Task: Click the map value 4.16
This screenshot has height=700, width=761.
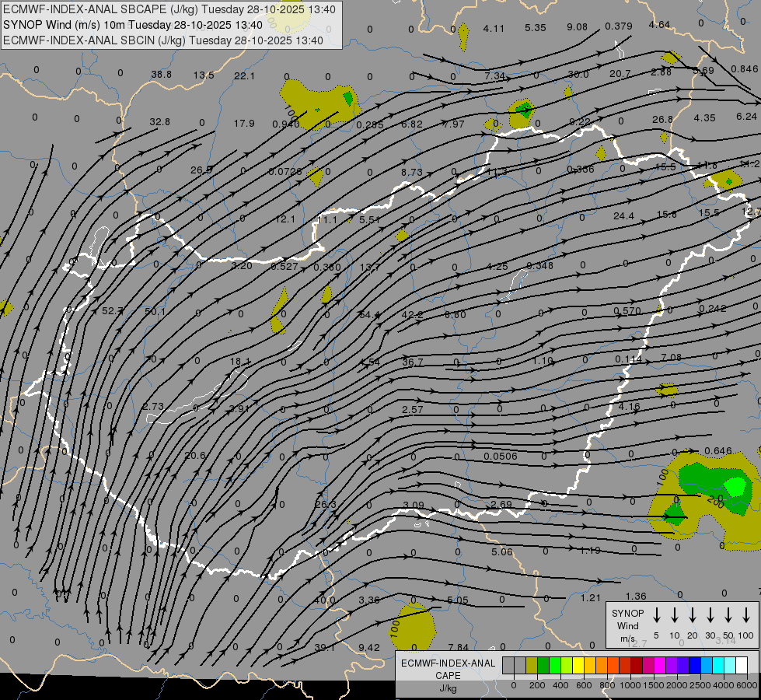Action: (630, 406)
